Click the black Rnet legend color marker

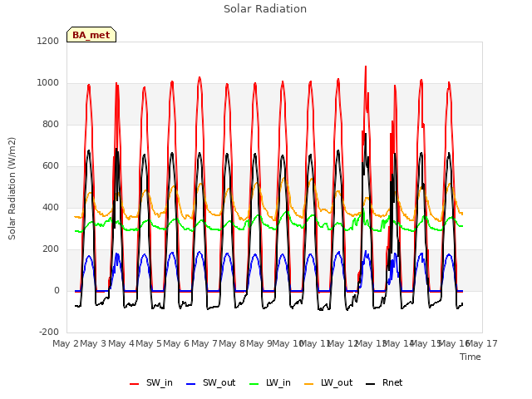point(371,384)
